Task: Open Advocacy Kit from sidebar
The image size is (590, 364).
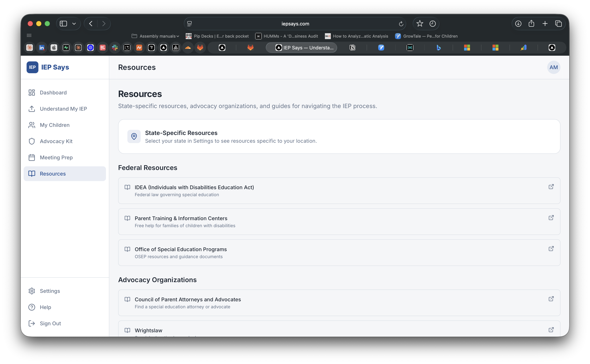Action: [56, 141]
